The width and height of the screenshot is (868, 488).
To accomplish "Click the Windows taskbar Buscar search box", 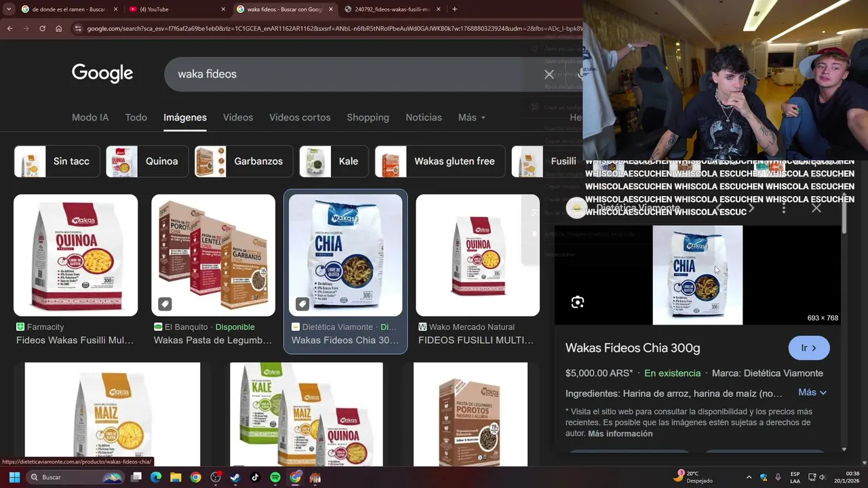I will point(75,477).
